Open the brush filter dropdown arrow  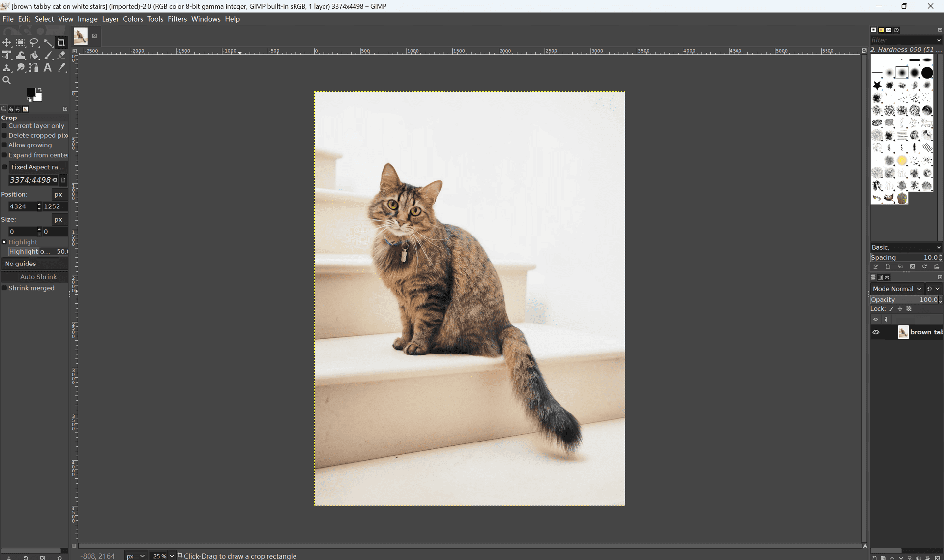coord(939,40)
